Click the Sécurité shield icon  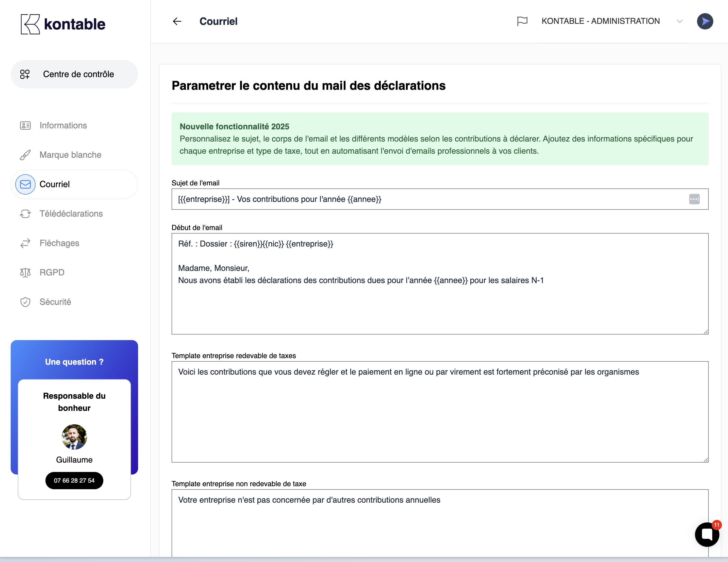coord(25,302)
